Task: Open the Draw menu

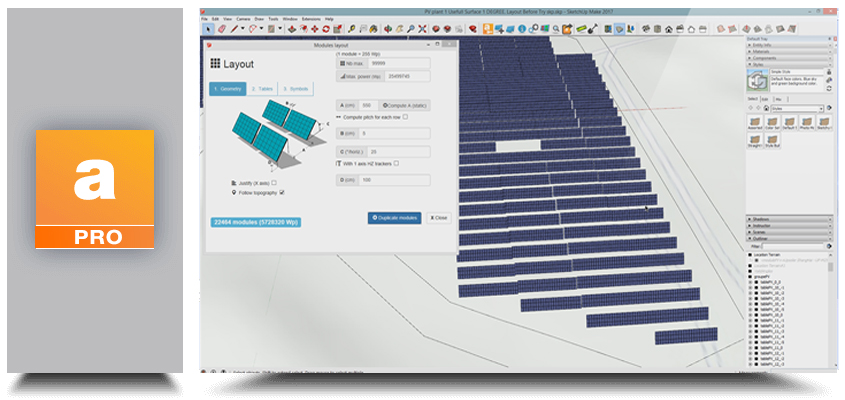Action: coord(260,19)
